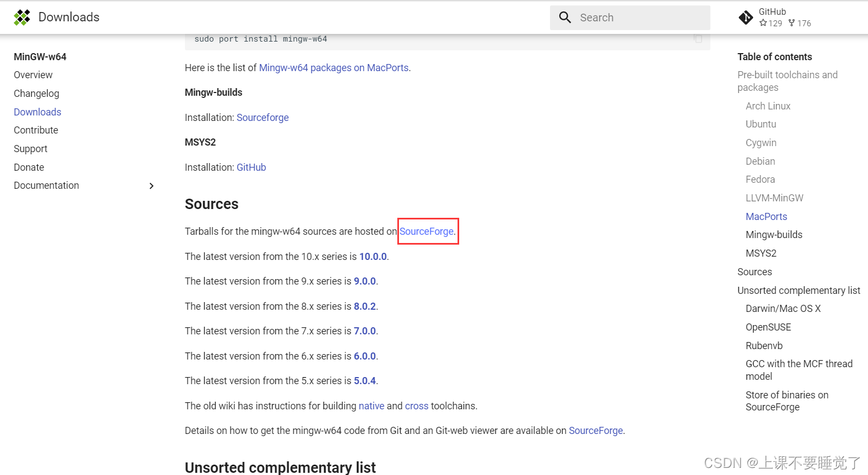This screenshot has height=475, width=868.
Task: Open Overview in the sidebar
Action: pos(33,75)
